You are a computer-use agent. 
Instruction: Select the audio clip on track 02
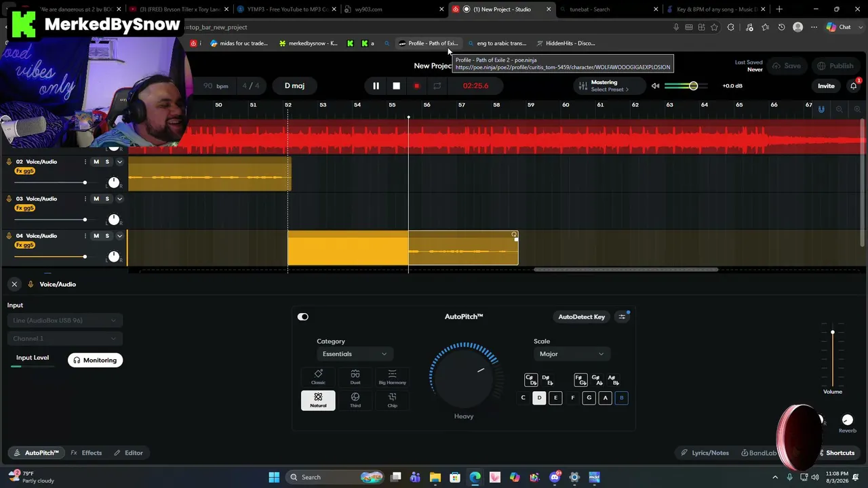[210, 174]
